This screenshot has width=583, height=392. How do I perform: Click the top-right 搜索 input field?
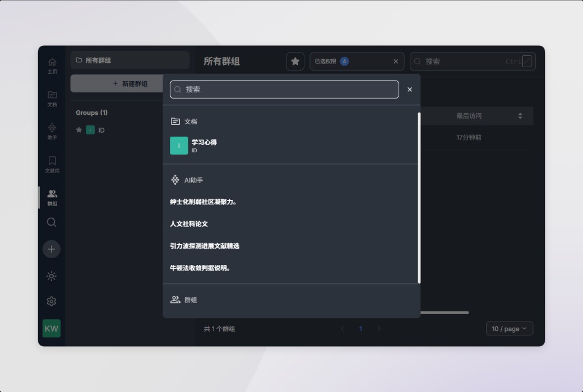[473, 61]
